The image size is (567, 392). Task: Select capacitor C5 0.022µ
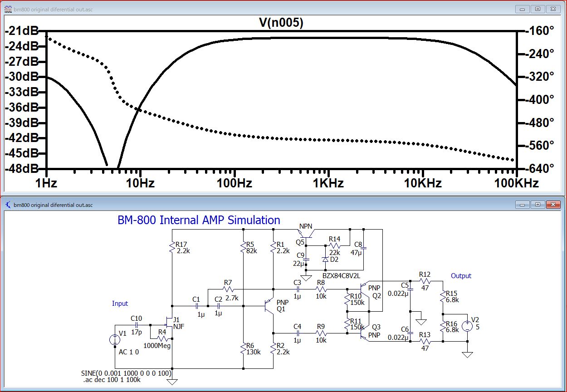click(410, 289)
